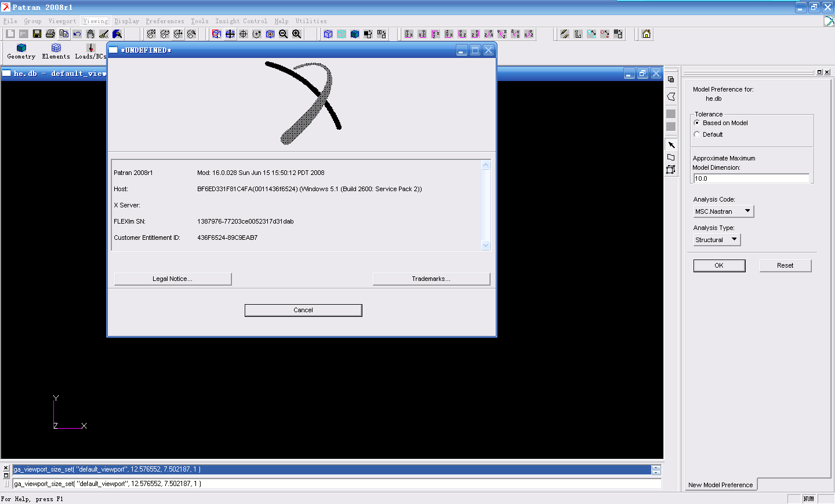Click the Reset button
Viewport: 835px width, 504px height.
(x=785, y=265)
